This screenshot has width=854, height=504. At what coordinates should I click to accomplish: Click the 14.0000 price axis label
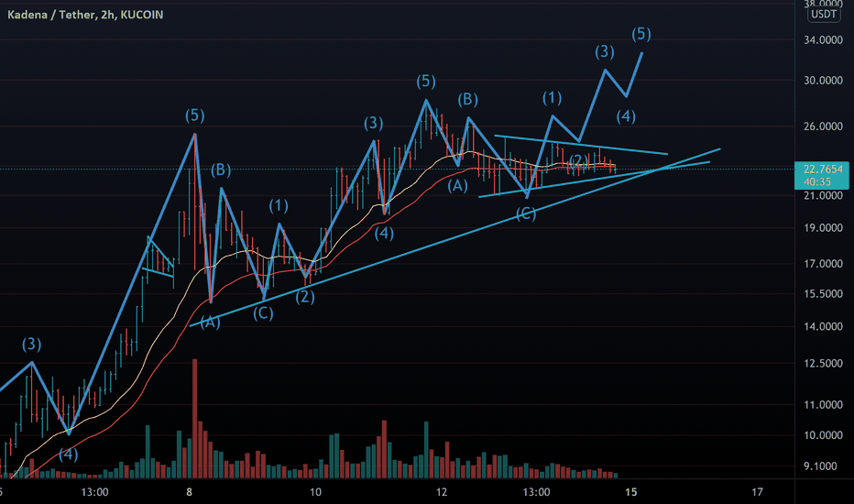pyautogui.click(x=823, y=326)
